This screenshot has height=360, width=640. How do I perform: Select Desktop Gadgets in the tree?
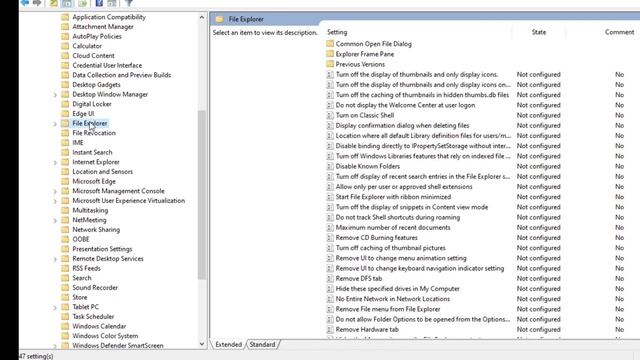click(x=96, y=84)
